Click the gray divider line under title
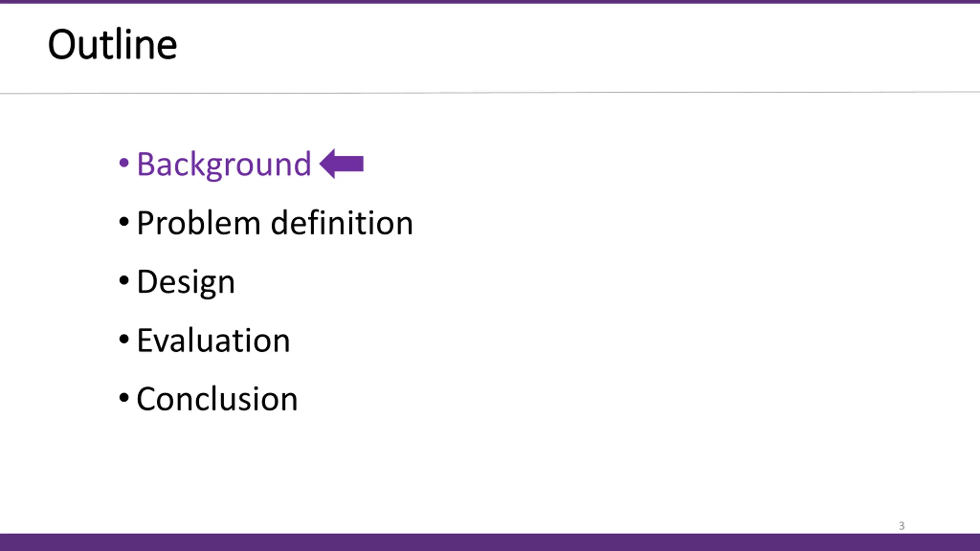The image size is (980, 551). [x=490, y=93]
